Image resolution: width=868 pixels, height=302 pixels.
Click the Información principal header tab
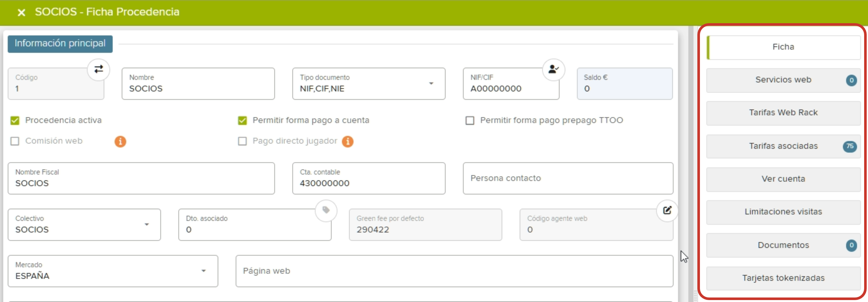[x=60, y=44]
